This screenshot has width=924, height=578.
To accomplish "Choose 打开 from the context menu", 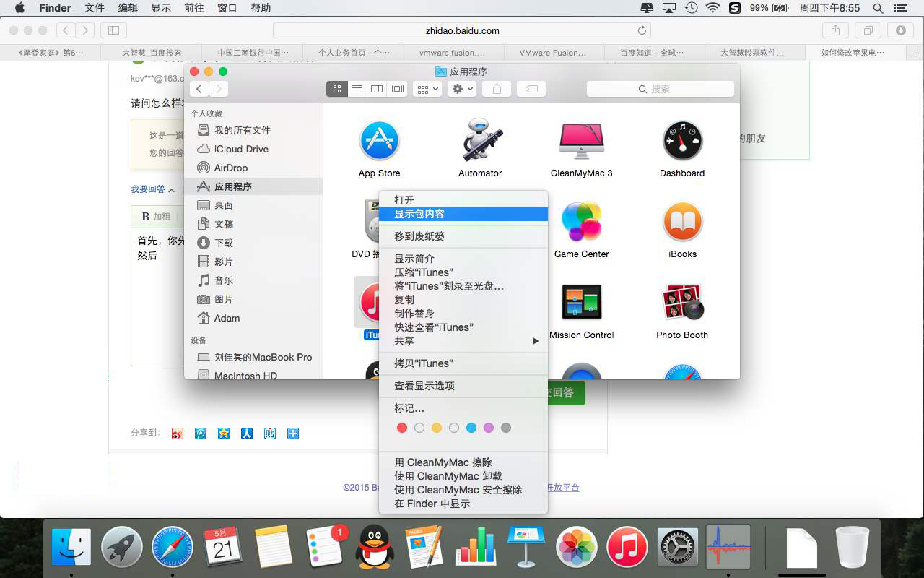I will [463, 200].
